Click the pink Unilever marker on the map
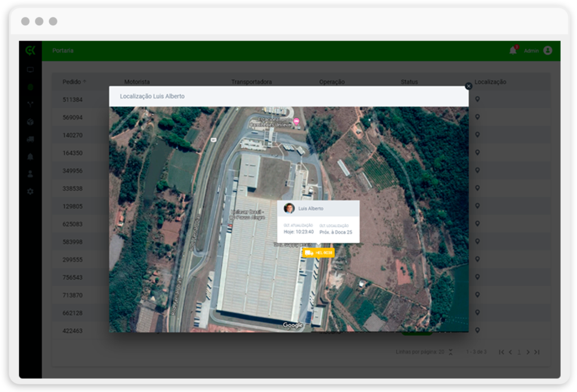577x392 pixels. (x=296, y=121)
